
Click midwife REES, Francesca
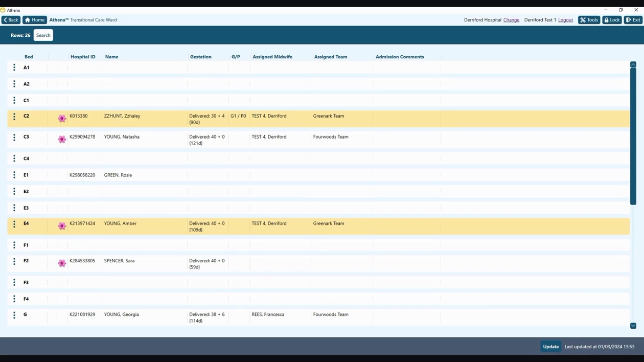click(x=268, y=314)
